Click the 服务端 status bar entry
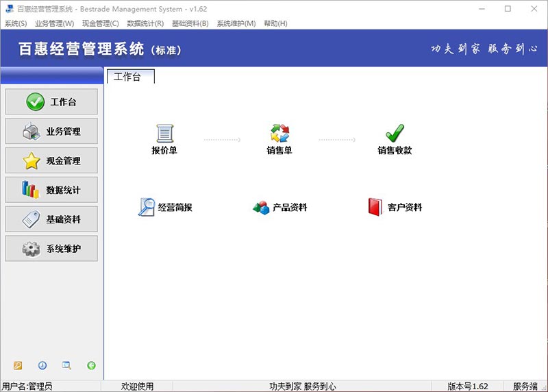 click(525, 387)
